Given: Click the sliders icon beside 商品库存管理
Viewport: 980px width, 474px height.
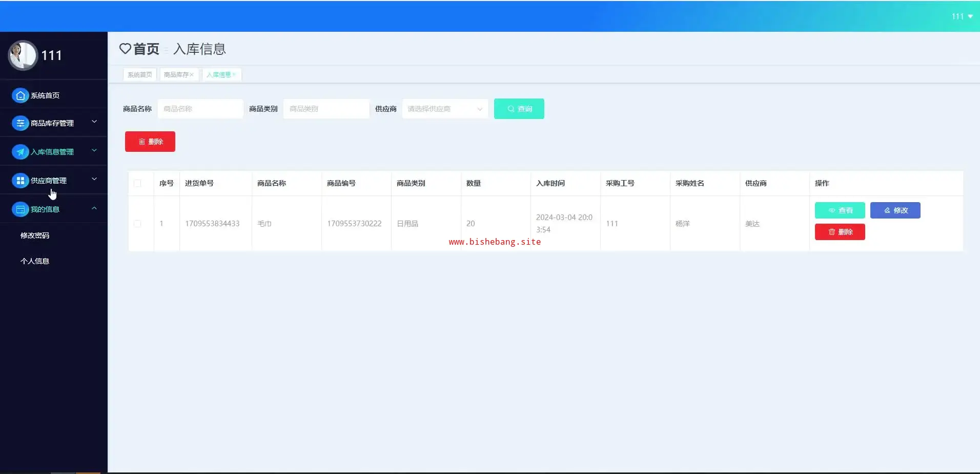Looking at the screenshot, I should pos(20,123).
